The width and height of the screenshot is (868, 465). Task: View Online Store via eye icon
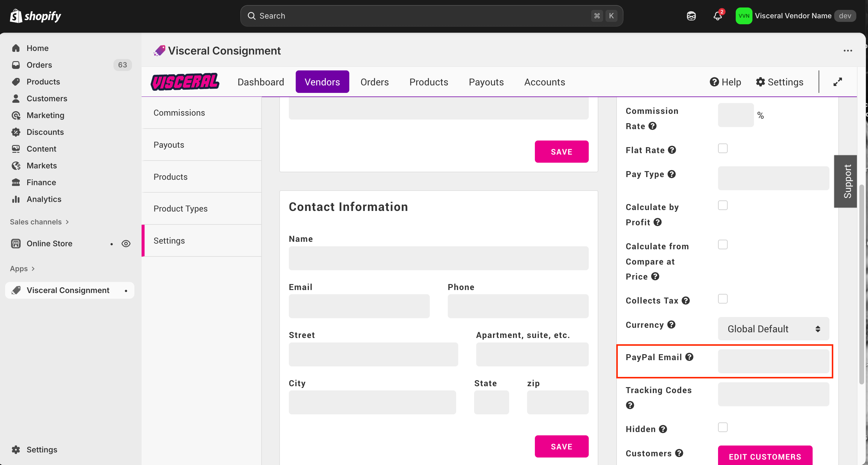click(x=126, y=244)
